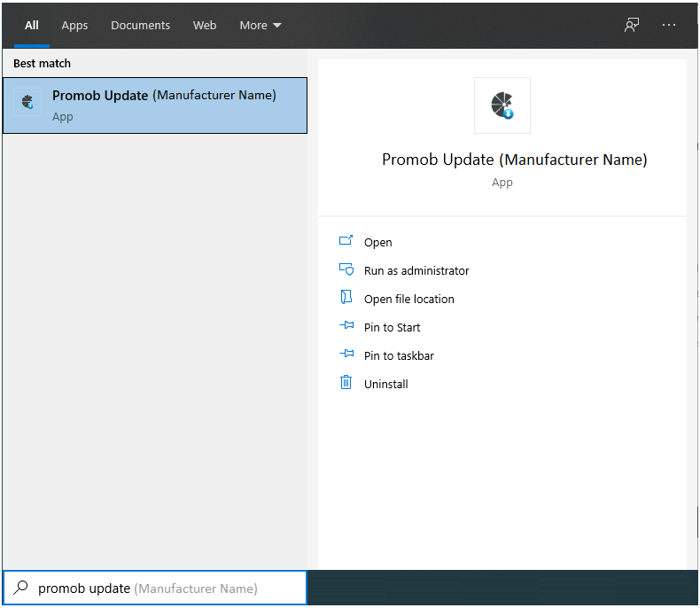Choose Run as administrator
The height and width of the screenshot is (608, 700).
pos(416,270)
